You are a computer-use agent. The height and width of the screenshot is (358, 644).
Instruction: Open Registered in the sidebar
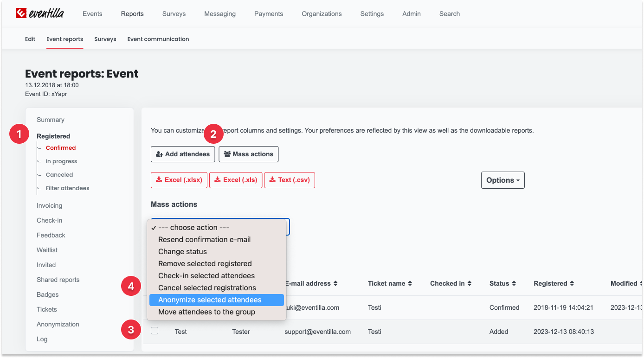coord(53,136)
